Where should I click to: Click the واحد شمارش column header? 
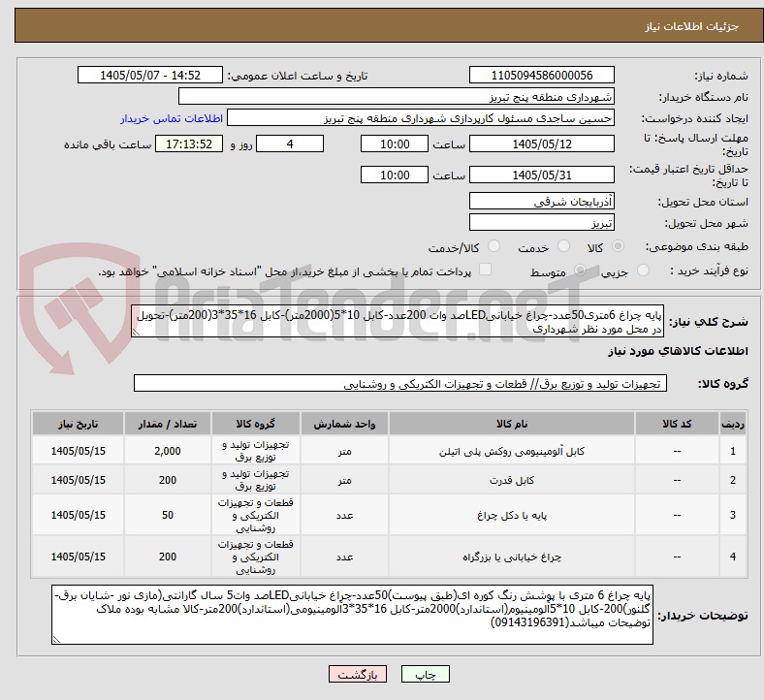344,424
